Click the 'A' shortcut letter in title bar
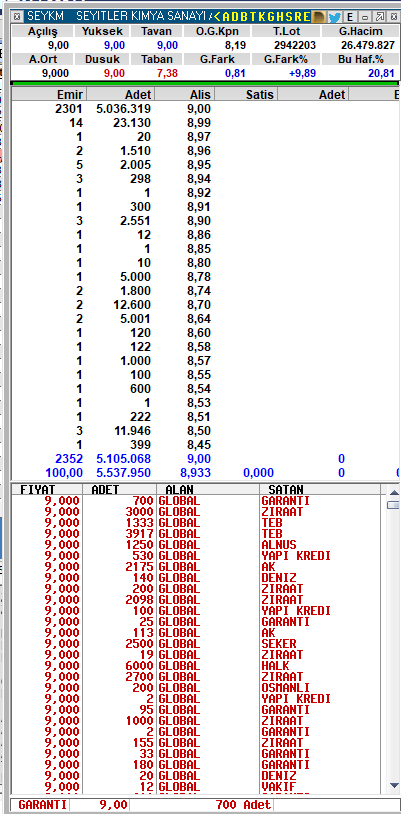 click(x=225, y=17)
